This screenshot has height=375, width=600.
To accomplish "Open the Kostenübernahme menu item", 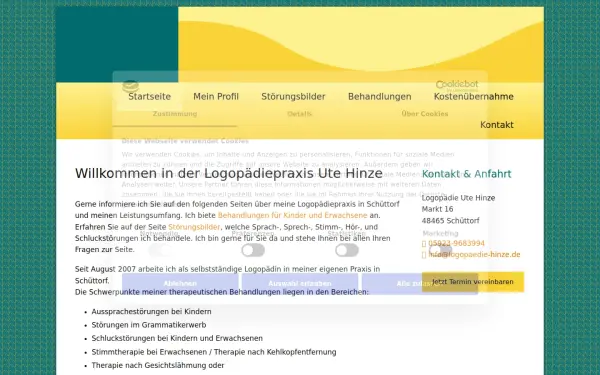I will pos(474,96).
